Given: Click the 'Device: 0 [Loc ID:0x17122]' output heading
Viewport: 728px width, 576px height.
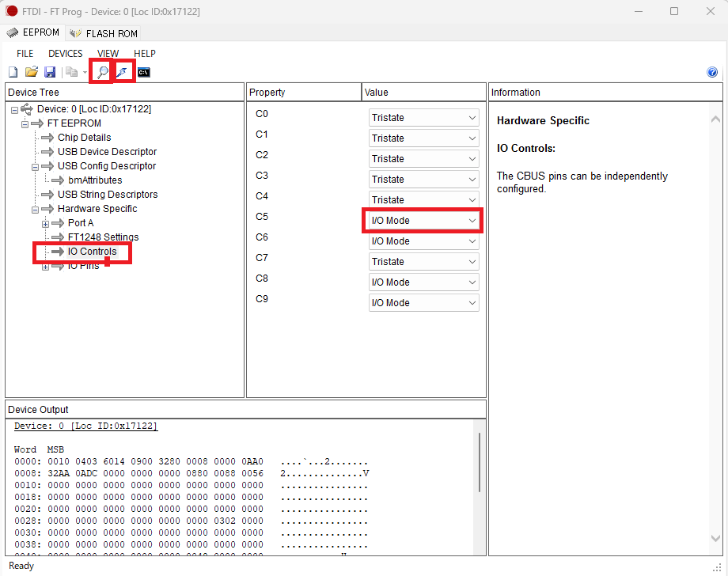Looking at the screenshot, I should click(x=86, y=426).
